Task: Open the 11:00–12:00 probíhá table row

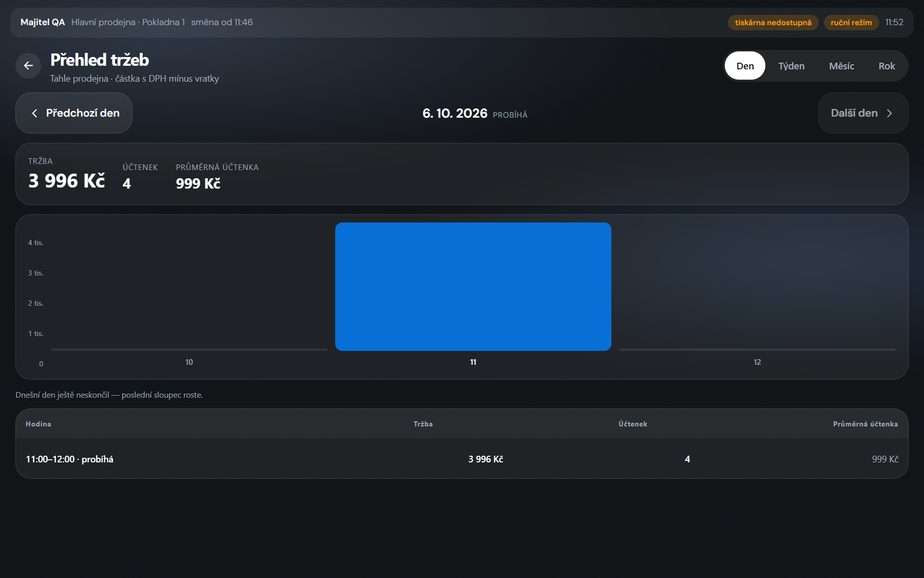Action: coord(462,459)
